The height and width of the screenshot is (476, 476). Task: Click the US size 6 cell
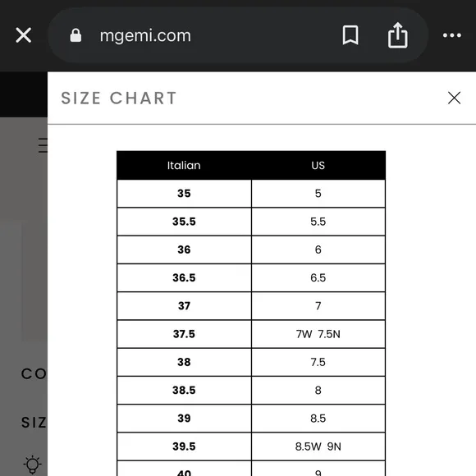click(318, 249)
